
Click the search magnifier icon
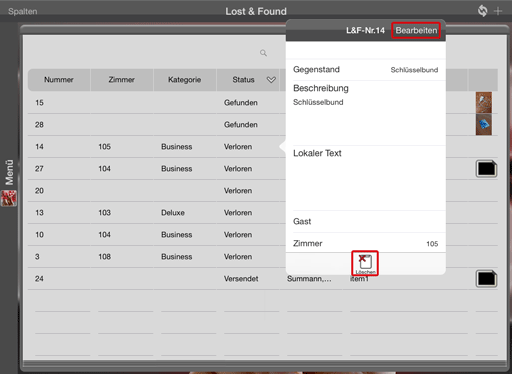coord(263,53)
